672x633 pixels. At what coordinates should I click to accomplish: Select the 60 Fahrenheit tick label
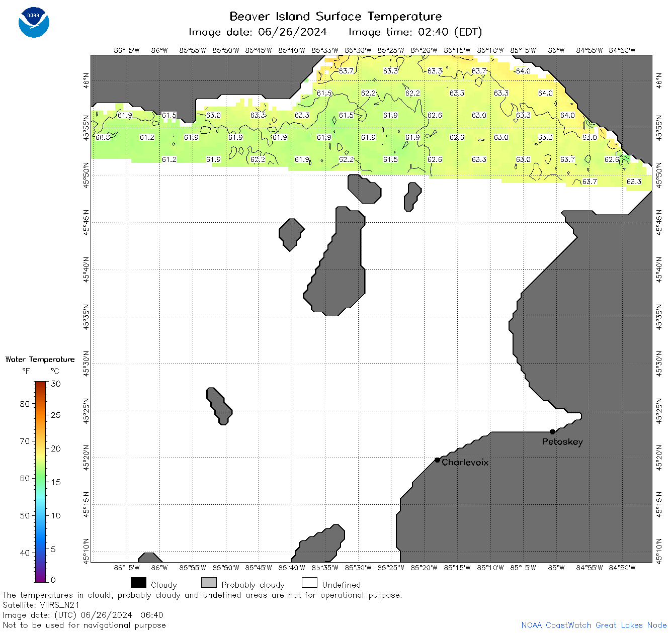[25, 478]
